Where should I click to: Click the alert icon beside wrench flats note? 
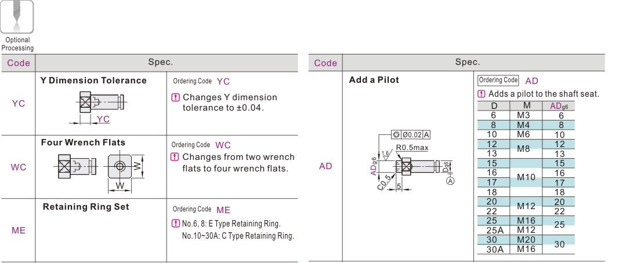(175, 157)
